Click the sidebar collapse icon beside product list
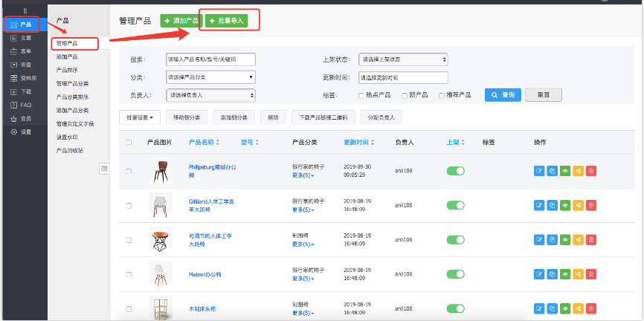Image resolution: width=644 pixels, height=321 pixels. click(104, 169)
